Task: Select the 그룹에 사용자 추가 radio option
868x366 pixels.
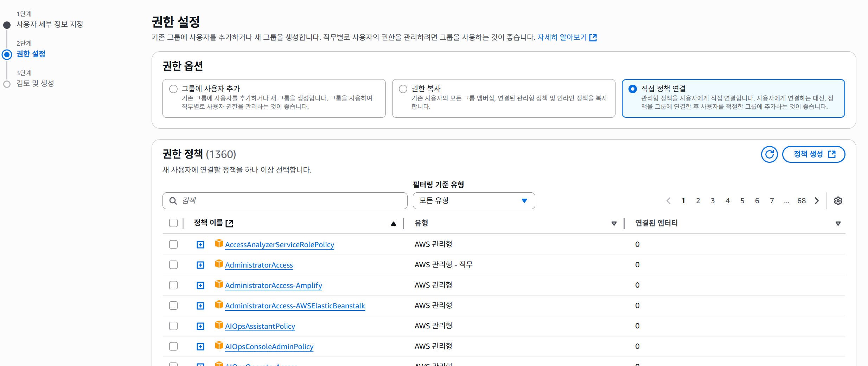Action: tap(173, 89)
